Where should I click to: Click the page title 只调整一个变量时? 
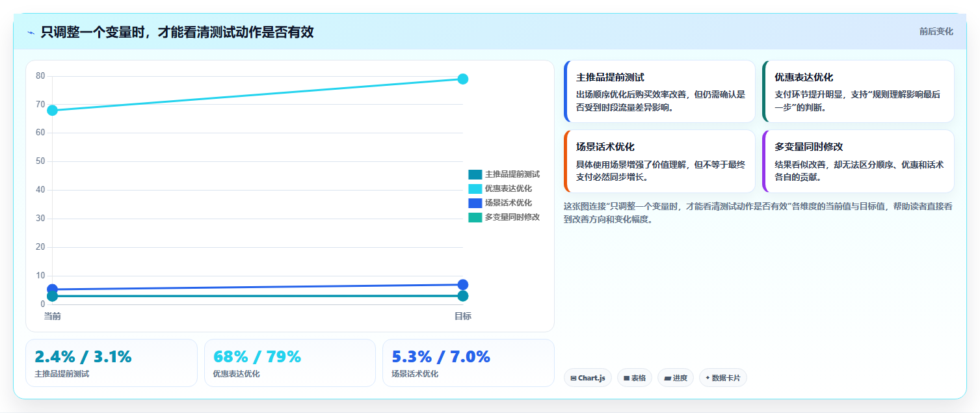[177, 32]
